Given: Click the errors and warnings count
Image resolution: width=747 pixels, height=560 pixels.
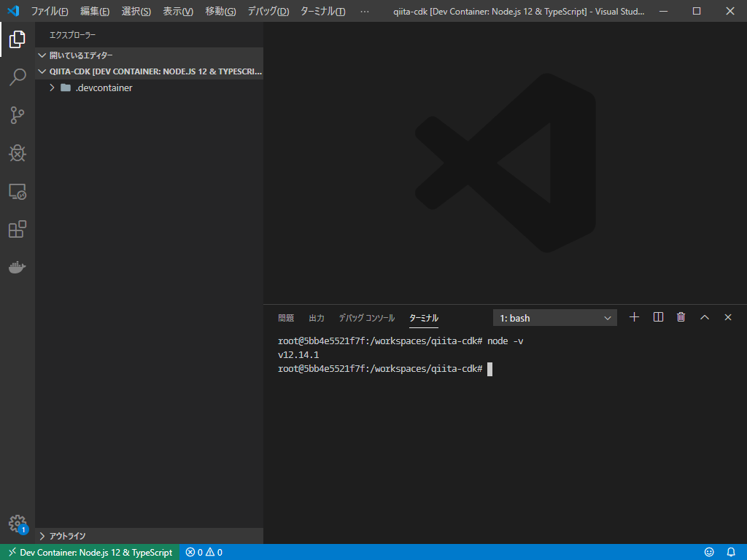Looking at the screenshot, I should (204, 553).
